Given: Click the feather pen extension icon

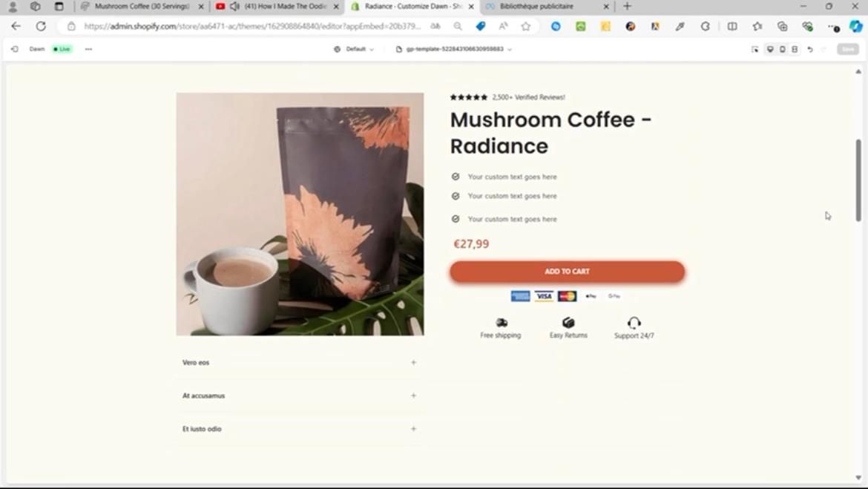Looking at the screenshot, I should pos(680,26).
